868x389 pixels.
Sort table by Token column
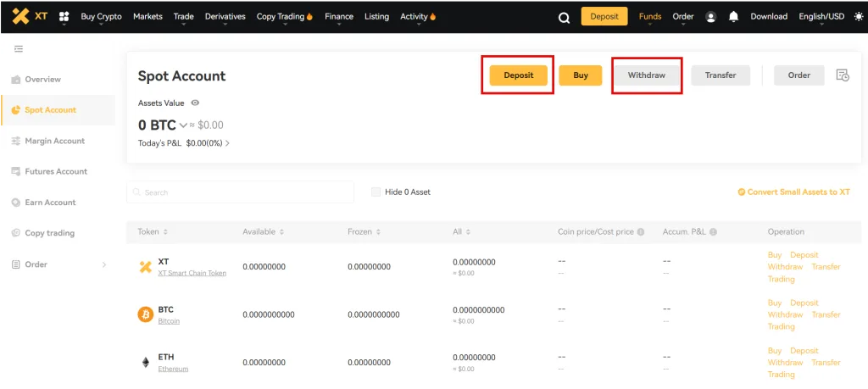(x=165, y=232)
